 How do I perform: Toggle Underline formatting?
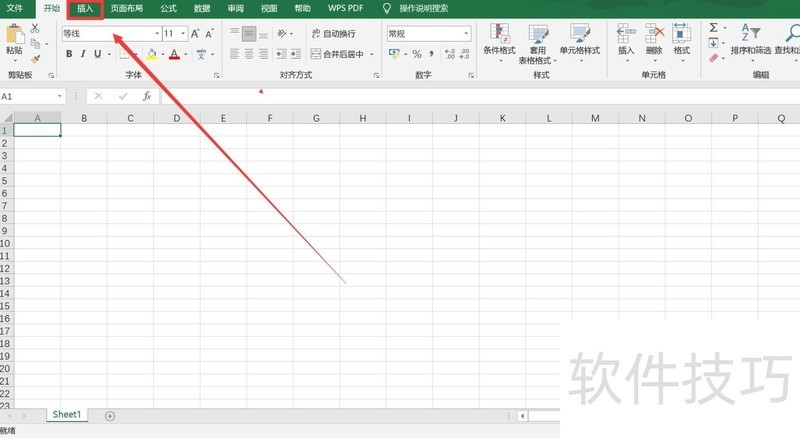(97, 54)
